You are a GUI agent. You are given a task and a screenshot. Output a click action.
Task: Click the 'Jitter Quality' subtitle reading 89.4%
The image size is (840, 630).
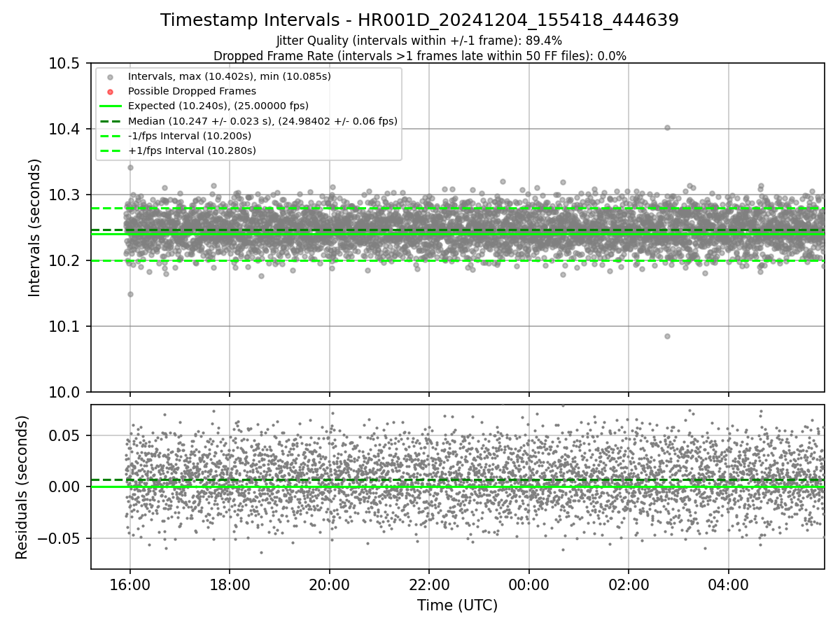coord(419,41)
